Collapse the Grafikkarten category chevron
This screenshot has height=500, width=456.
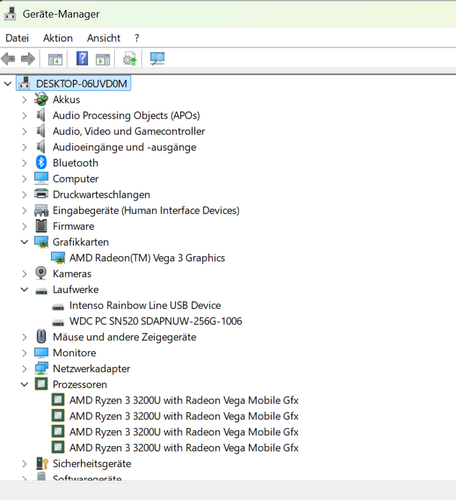24,242
